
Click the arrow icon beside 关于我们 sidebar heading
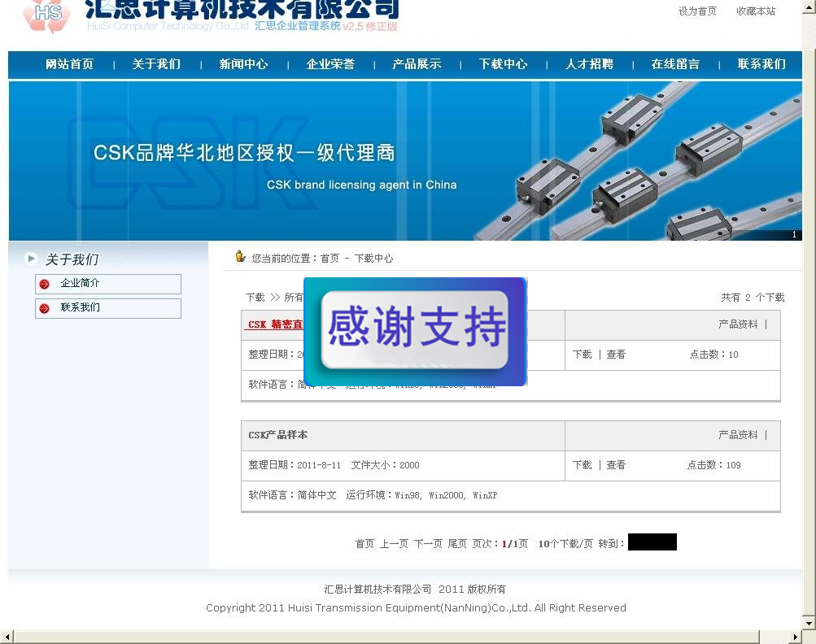(x=31, y=258)
